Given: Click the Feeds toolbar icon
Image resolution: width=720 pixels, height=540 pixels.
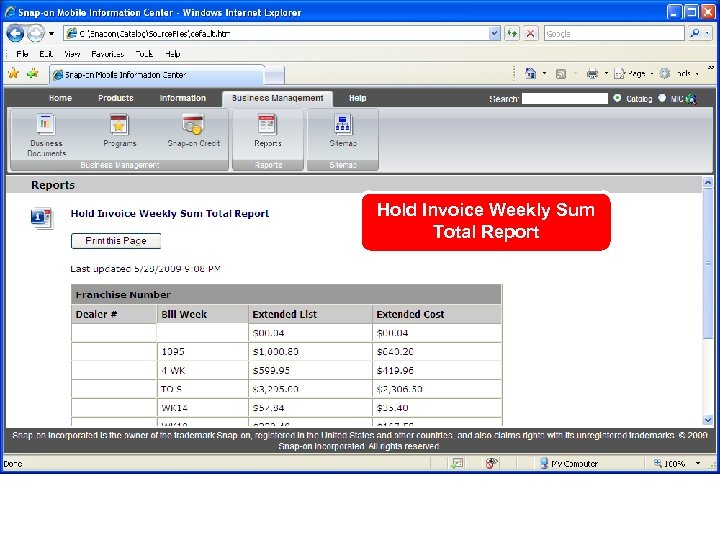Looking at the screenshot, I should pyautogui.click(x=561, y=73).
